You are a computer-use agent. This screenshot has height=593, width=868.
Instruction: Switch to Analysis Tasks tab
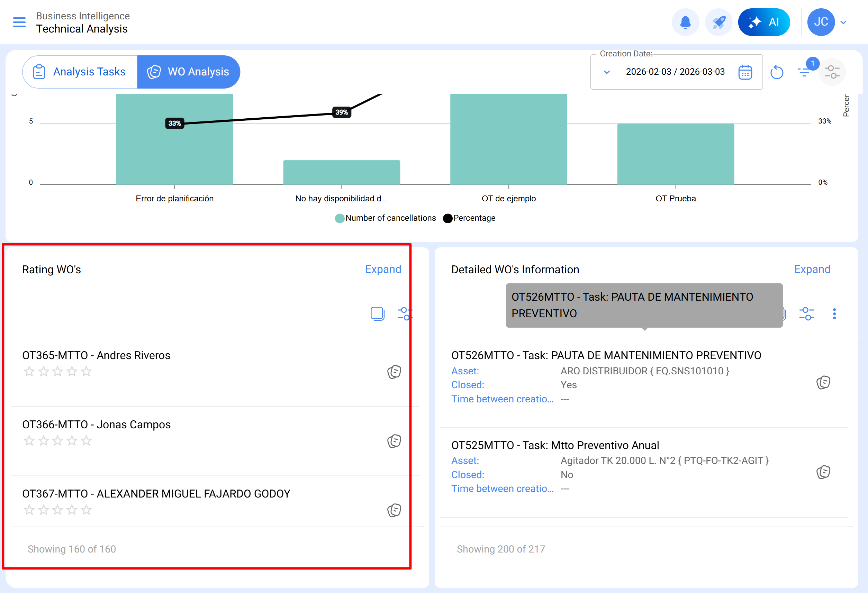(x=80, y=72)
